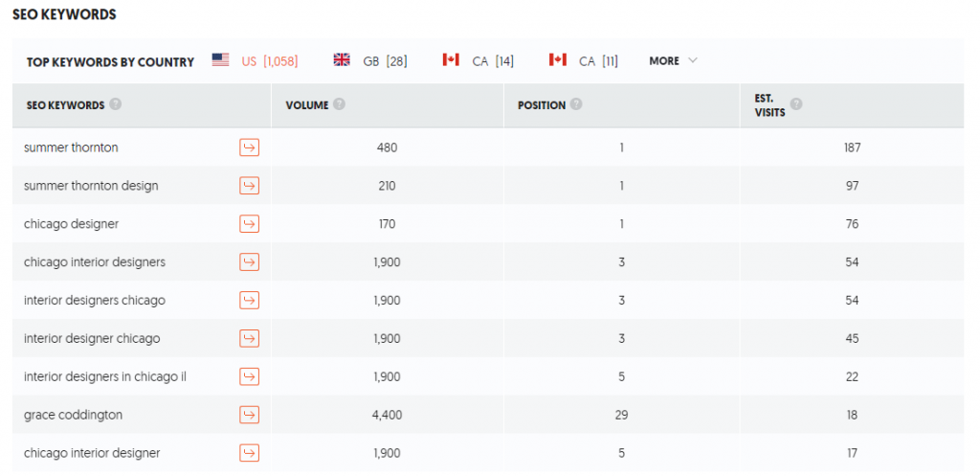This screenshot has width=980, height=476.
Task: Click the keyword 'interior designers in chicago il'
Action: (x=105, y=377)
